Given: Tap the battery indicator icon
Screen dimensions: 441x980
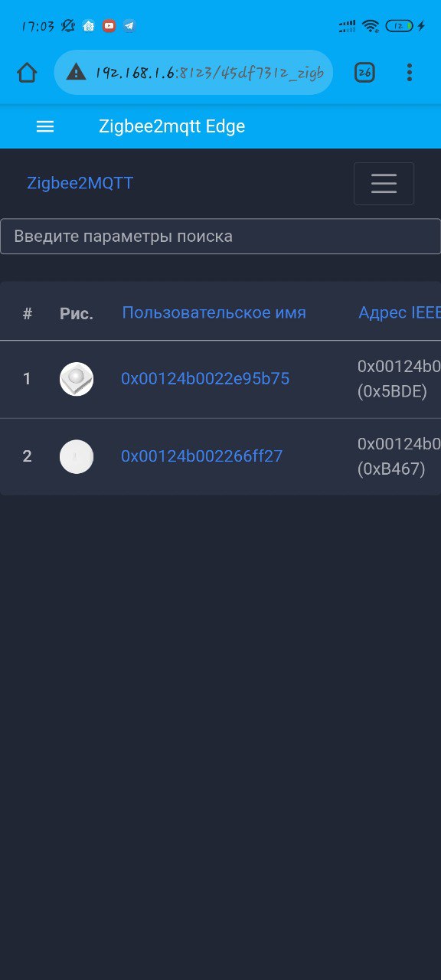Looking at the screenshot, I should 399,26.
